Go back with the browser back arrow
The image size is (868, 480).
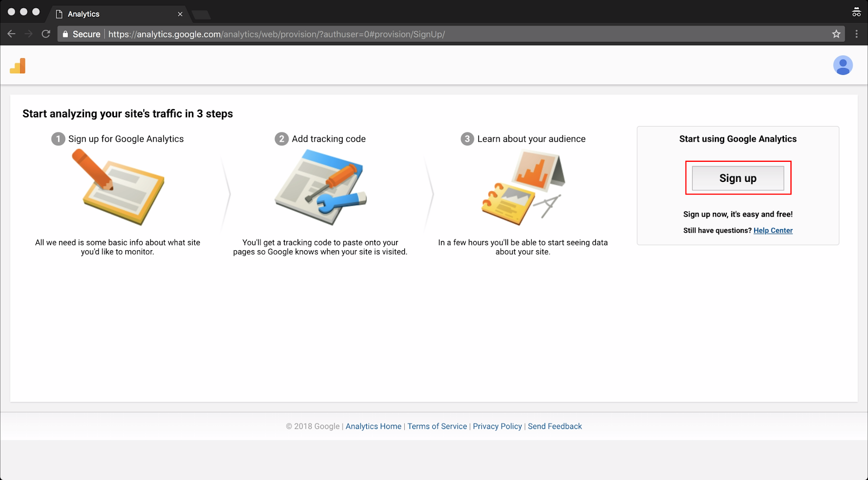(11, 34)
